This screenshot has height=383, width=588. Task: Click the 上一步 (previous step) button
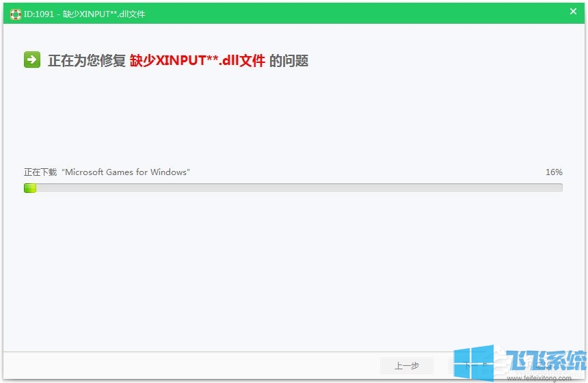coord(407,366)
